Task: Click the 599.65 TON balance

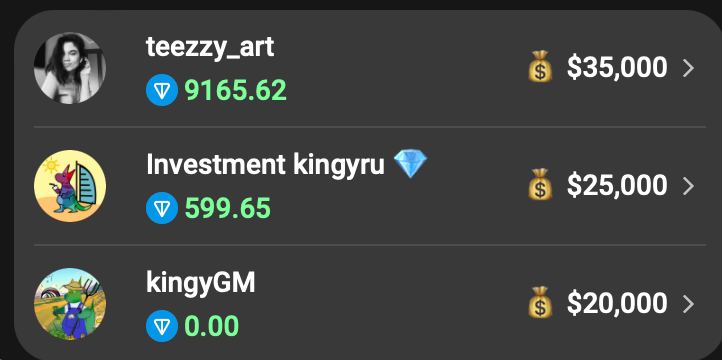Action: coord(228,208)
